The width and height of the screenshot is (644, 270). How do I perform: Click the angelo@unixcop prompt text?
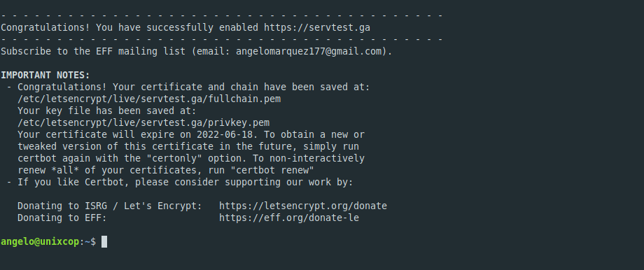[x=40, y=242]
